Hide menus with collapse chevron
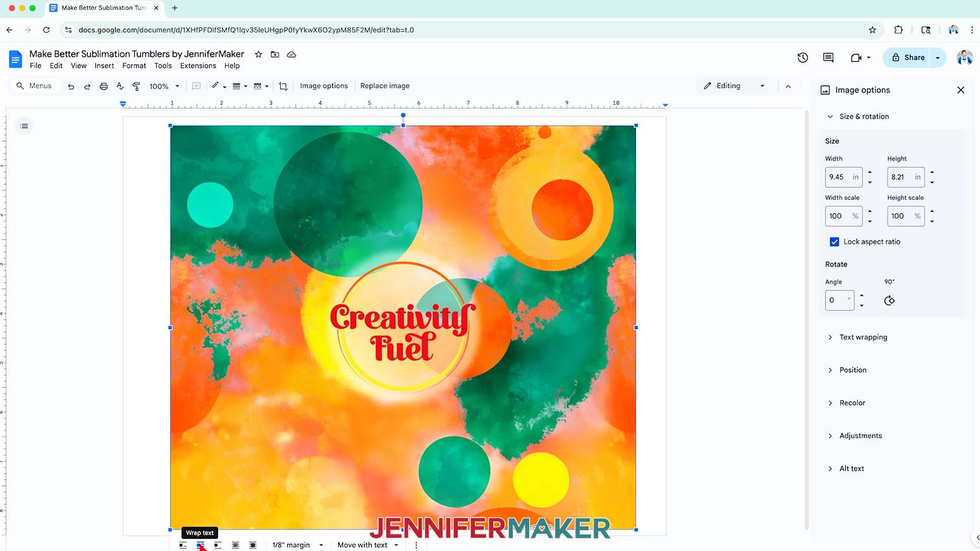 pyautogui.click(x=788, y=86)
